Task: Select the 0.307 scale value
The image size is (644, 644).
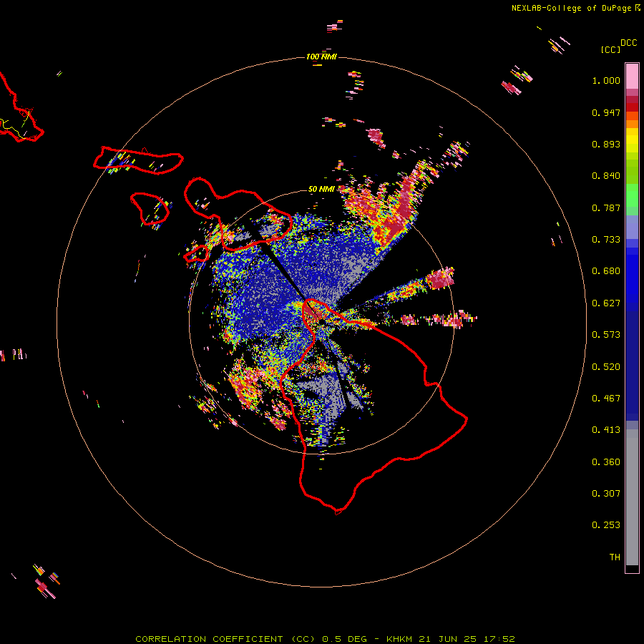Action: pos(606,494)
